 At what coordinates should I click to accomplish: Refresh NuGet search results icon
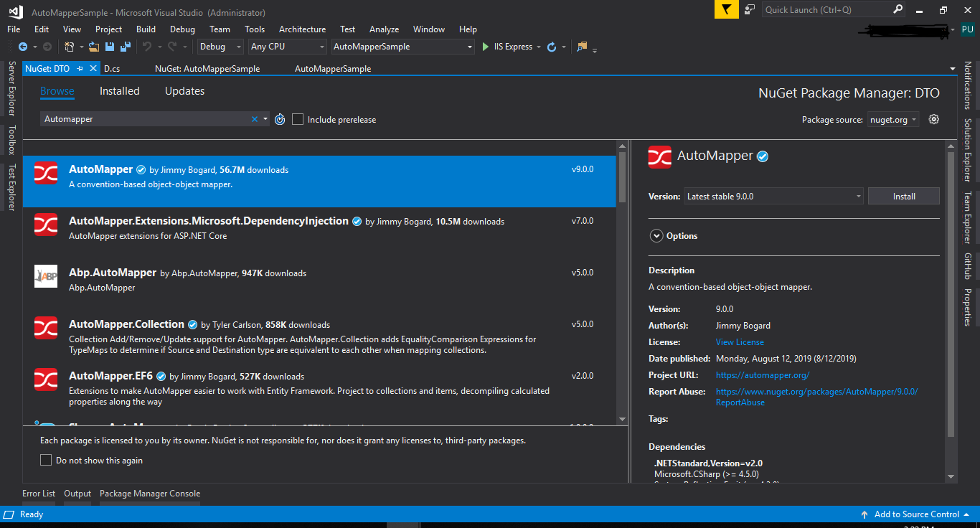tap(280, 119)
